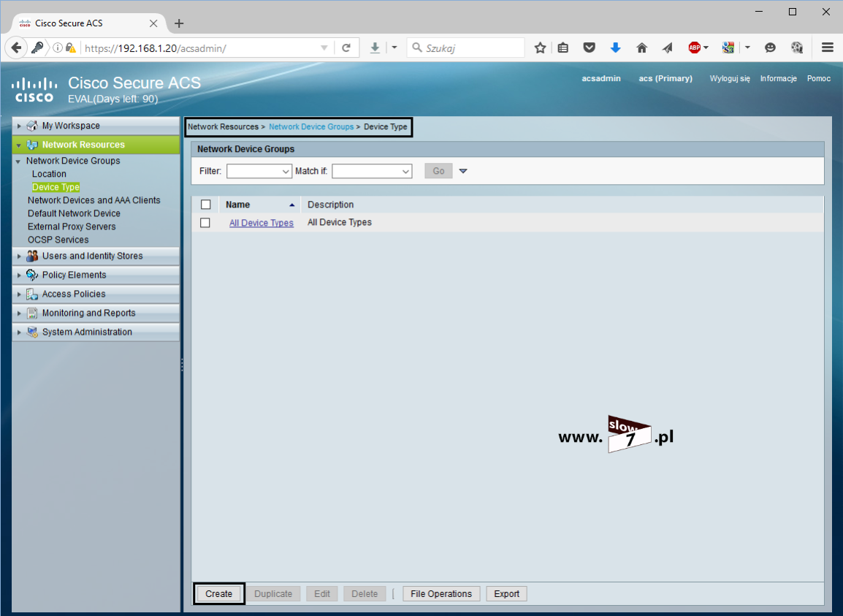Screen dimensions: 843x616
Task: Go to home page icon
Action: (641, 48)
